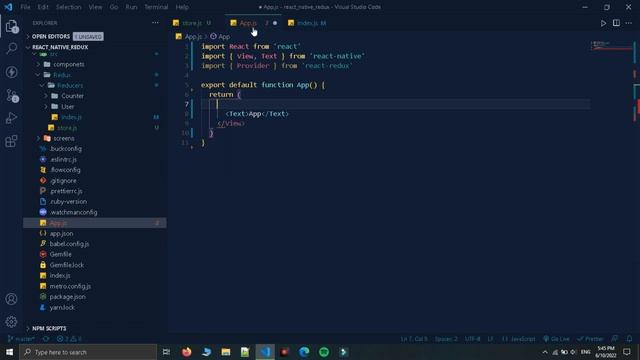640x360 pixels.
Task: Open babel.config.js in the explorer
Action: click(69, 244)
